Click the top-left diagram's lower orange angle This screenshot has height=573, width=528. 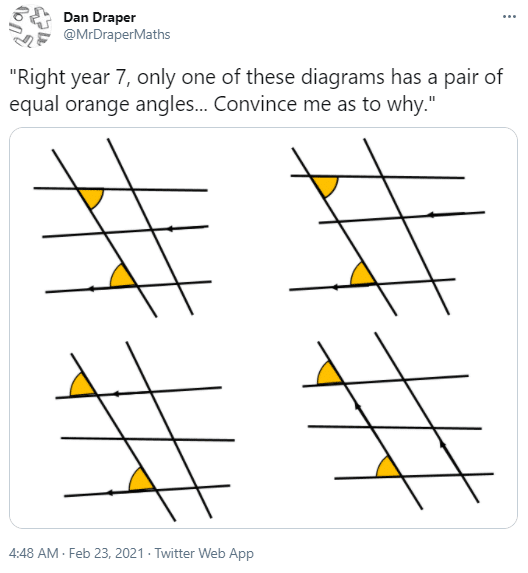[x=122, y=277]
